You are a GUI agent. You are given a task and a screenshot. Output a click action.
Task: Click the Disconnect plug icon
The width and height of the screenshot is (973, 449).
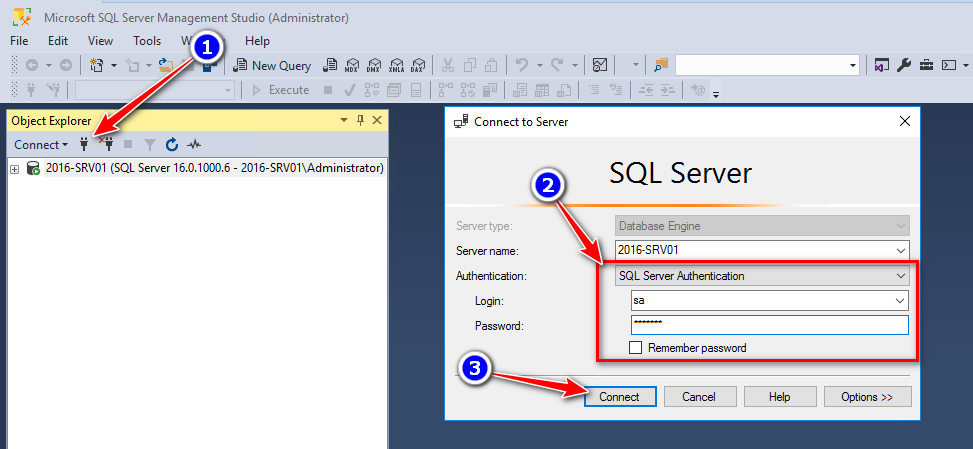(x=107, y=144)
